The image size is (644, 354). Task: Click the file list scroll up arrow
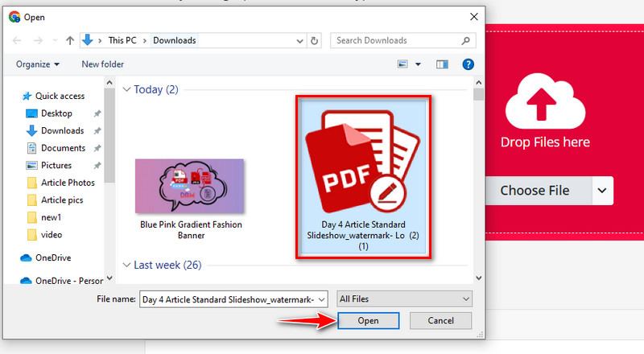tap(478, 83)
